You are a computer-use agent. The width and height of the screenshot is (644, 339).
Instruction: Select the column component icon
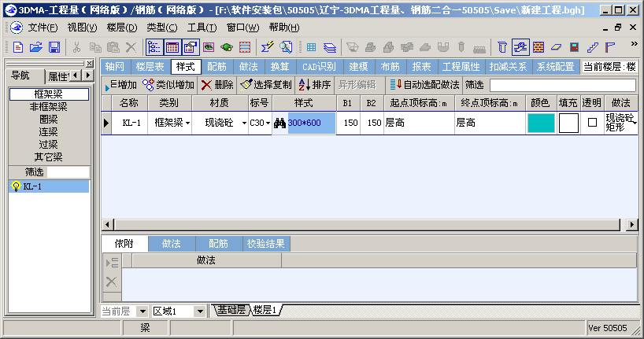click(x=502, y=47)
